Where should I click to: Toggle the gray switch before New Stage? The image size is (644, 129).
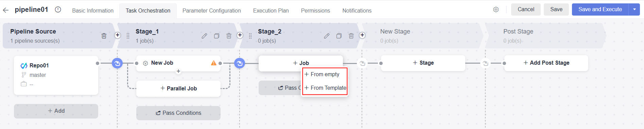point(363,63)
